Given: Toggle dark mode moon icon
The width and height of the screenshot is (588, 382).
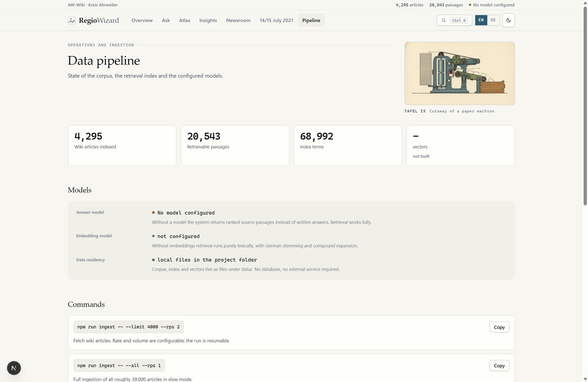Looking at the screenshot, I should [x=509, y=20].
